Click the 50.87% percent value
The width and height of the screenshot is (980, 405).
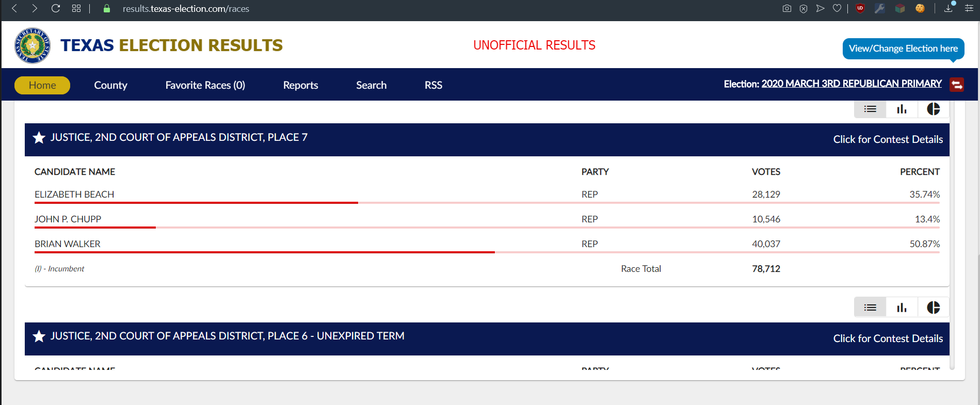click(x=924, y=244)
